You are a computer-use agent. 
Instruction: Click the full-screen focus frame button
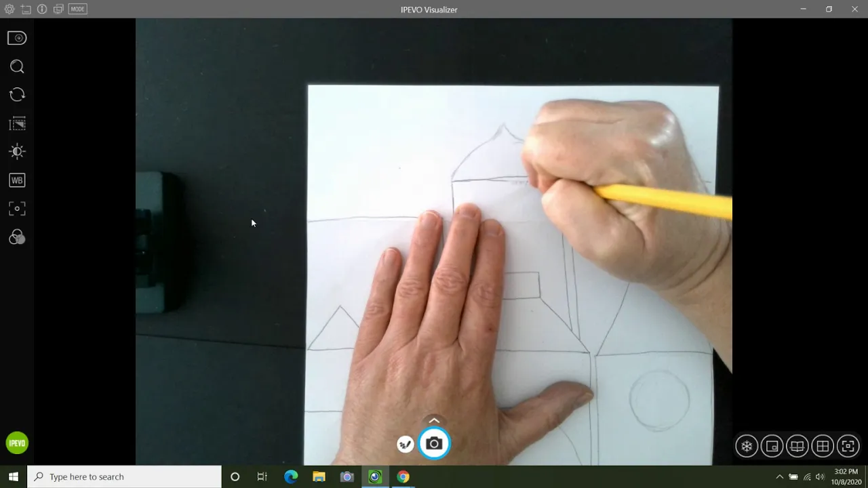(x=848, y=446)
